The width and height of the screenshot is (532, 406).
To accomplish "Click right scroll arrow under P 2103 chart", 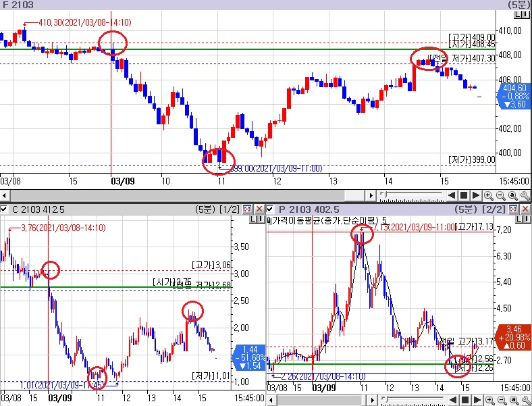I will pos(372,400).
